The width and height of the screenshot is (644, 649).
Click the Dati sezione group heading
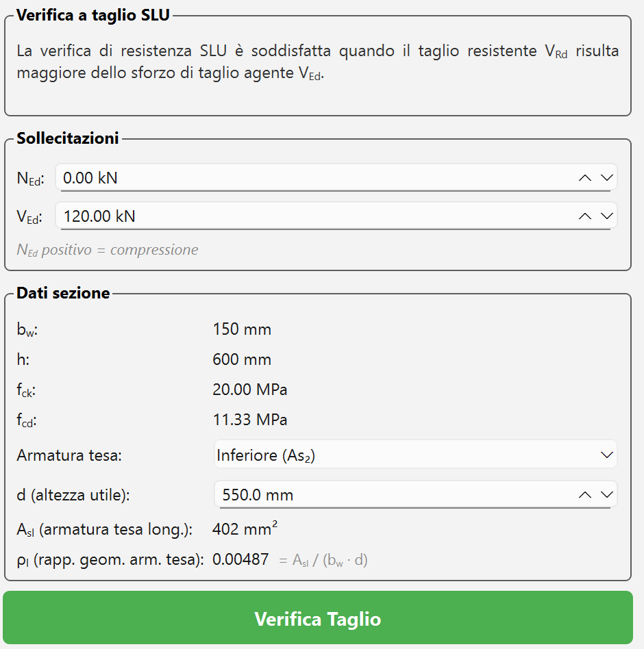(63, 293)
